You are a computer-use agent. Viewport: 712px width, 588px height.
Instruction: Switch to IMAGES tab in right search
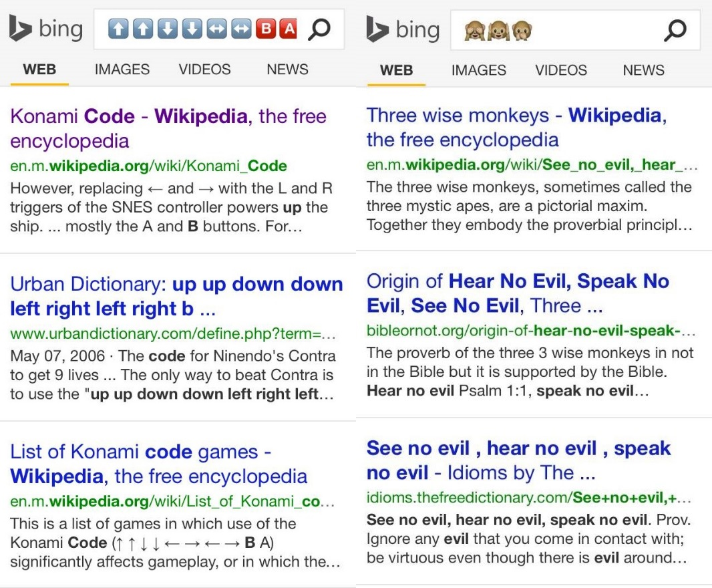[x=479, y=70]
